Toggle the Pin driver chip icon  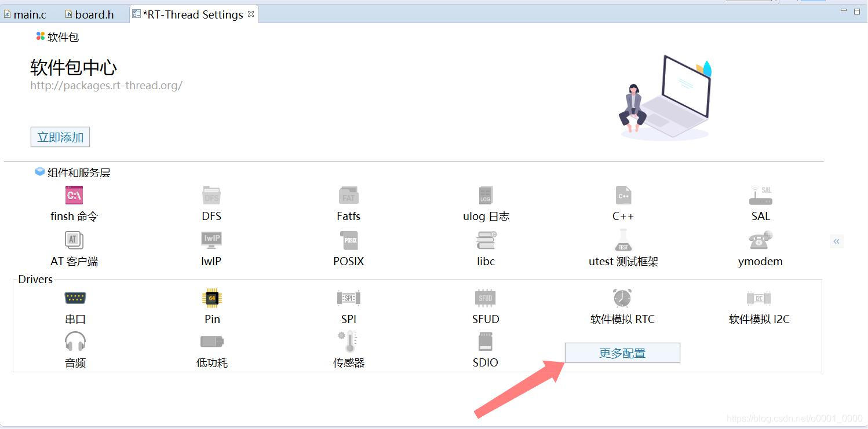212,298
